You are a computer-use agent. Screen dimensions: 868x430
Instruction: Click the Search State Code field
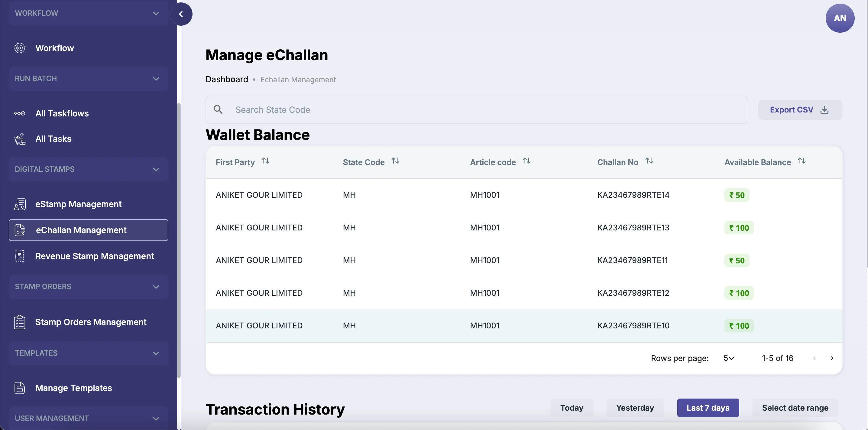[476, 109]
